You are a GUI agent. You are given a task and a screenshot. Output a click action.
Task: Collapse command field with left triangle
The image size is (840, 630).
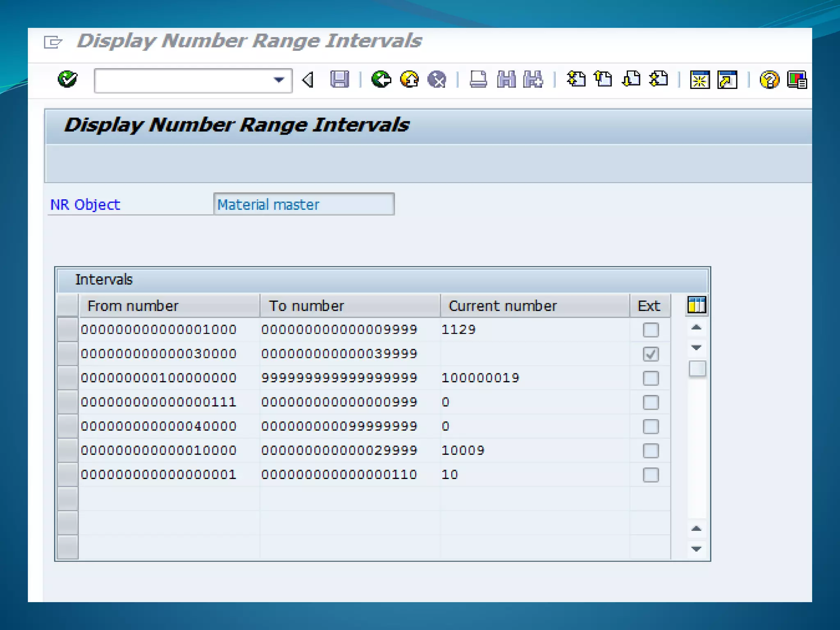coord(308,80)
